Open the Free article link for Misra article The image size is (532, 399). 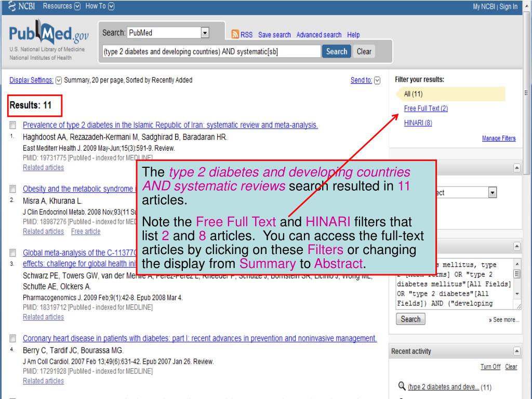click(86, 231)
